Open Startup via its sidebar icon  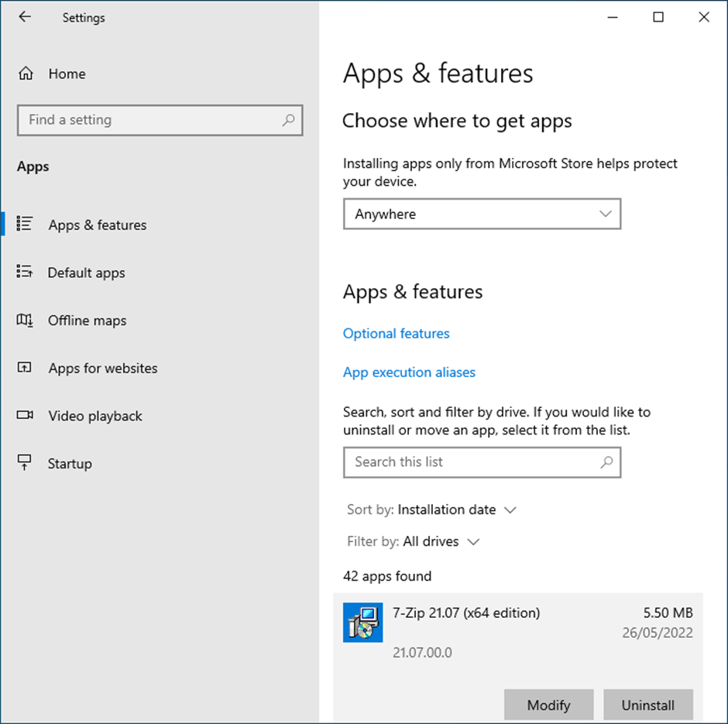[24, 462]
